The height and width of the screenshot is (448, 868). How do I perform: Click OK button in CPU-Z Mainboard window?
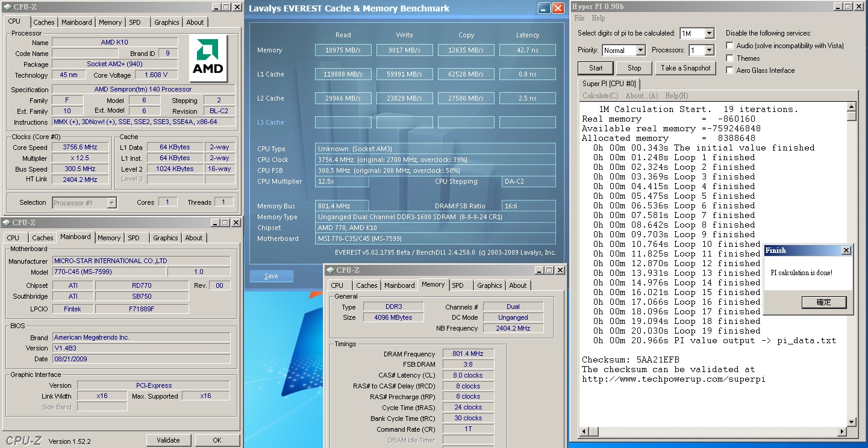[217, 440]
